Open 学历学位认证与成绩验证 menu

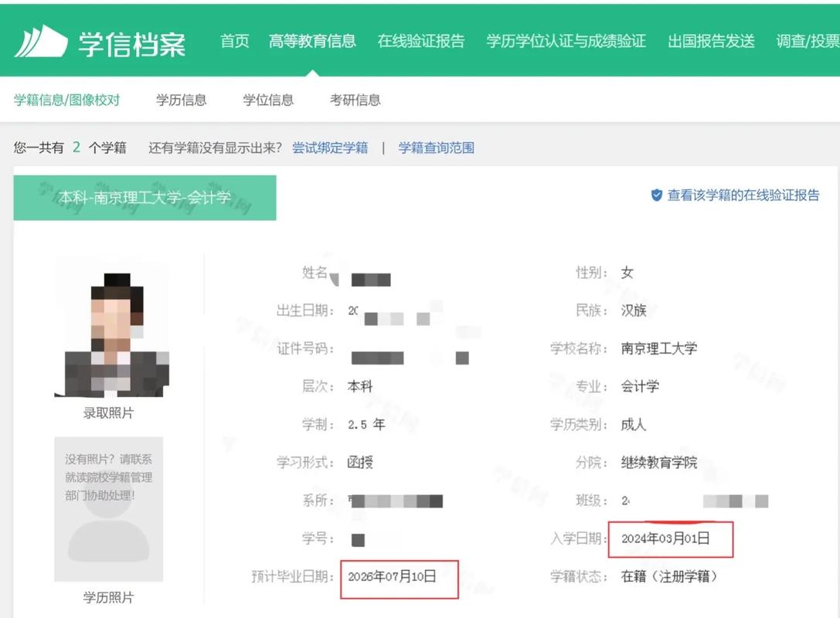[x=566, y=41]
